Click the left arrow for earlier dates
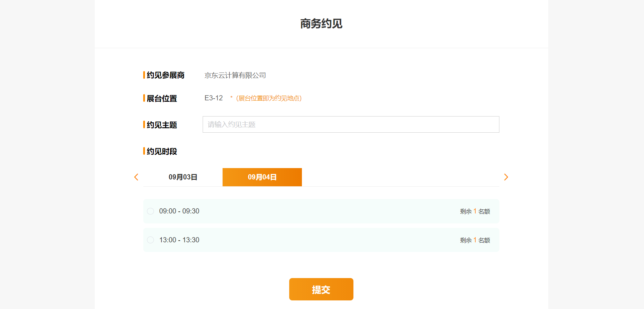Image resolution: width=644 pixels, height=309 pixels. (x=136, y=177)
